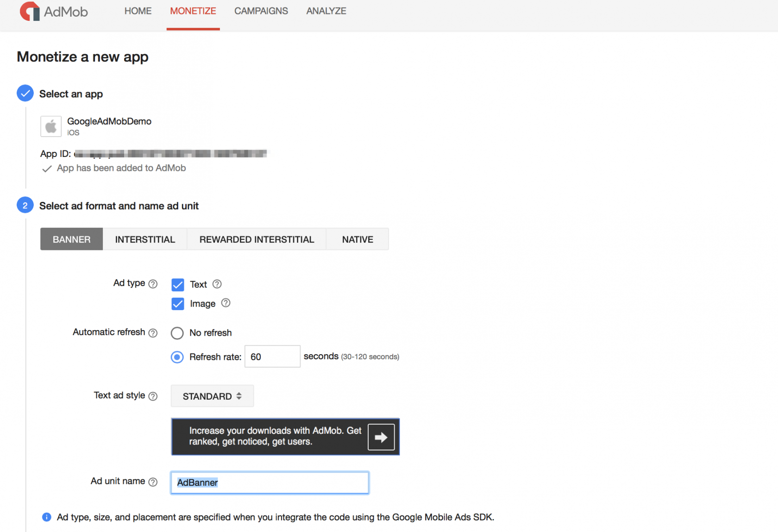This screenshot has height=532, width=778.
Task: Uncheck the Text ad type checkbox
Action: click(x=177, y=284)
